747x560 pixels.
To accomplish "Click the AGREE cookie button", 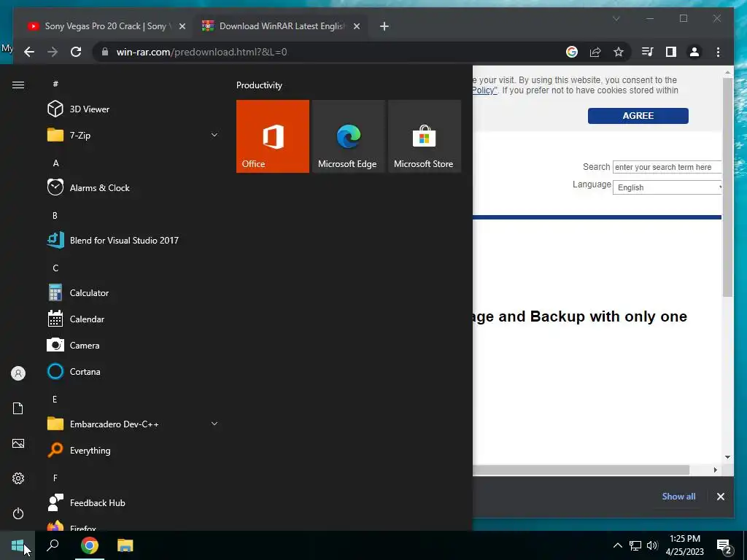I will coord(638,116).
